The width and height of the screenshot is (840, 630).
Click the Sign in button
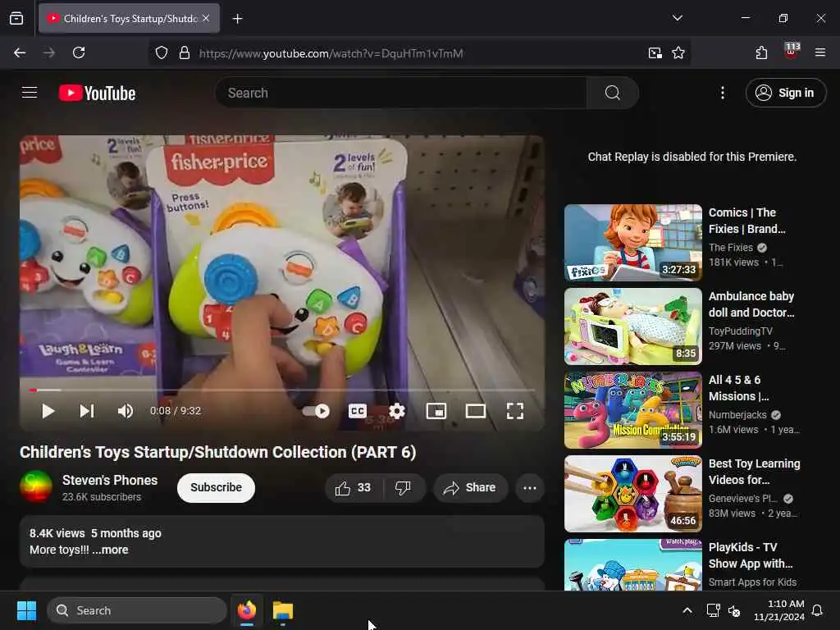point(785,93)
